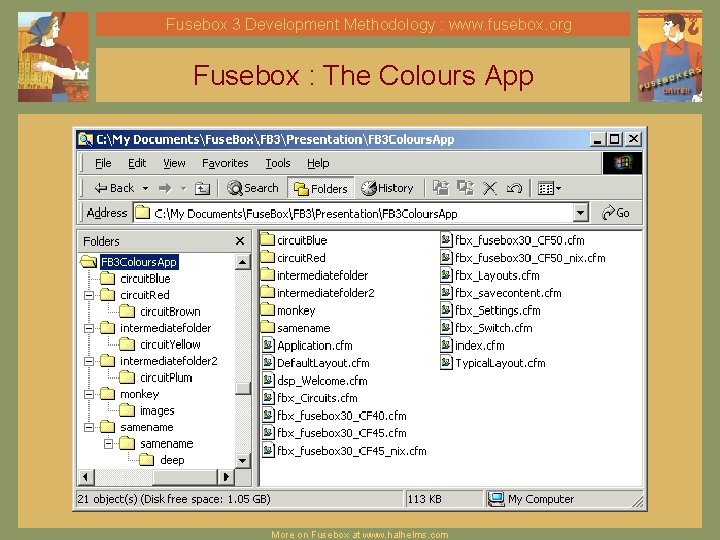Collapse the circuitRed tree node
Screen dimensions: 720x540
point(89,295)
